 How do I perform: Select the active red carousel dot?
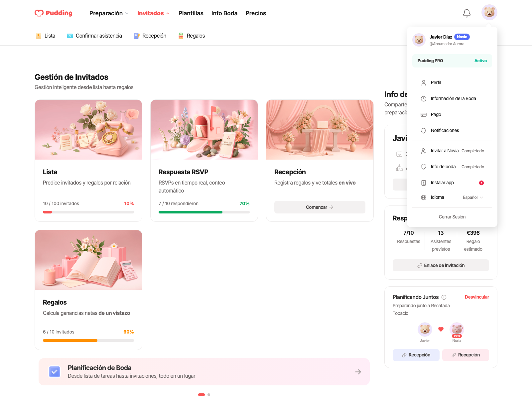201,395
